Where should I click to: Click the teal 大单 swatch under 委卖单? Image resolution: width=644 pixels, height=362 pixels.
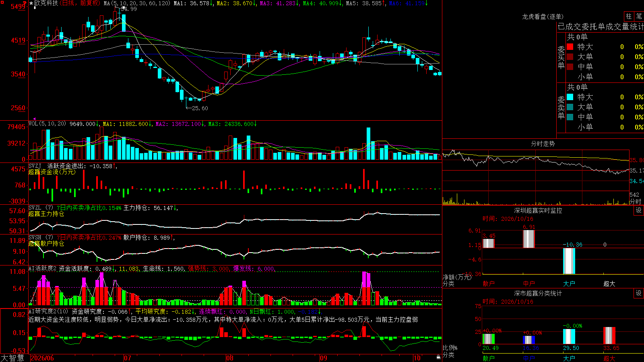tap(570, 107)
